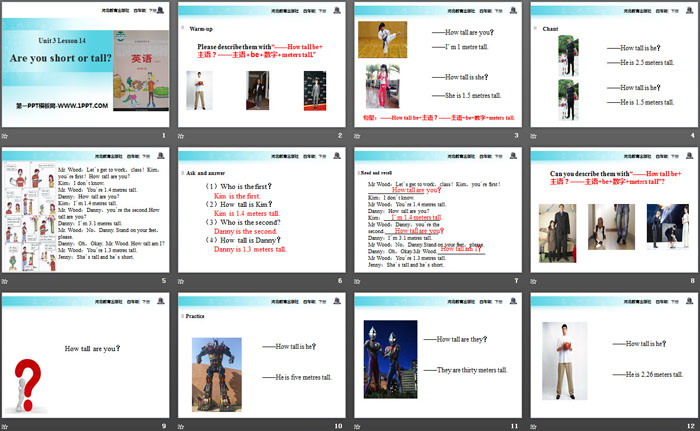Select slide 1 titled Are you short or tall?
This screenshot has width=700, height=431.
tap(85, 65)
